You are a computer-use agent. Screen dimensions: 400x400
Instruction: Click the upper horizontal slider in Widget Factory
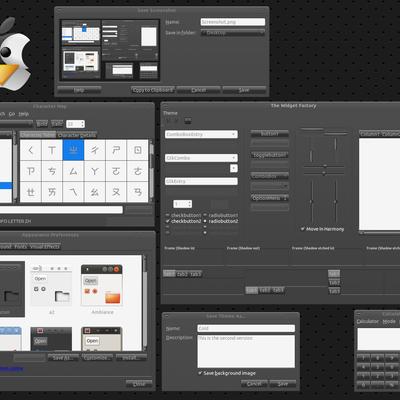tap(324, 166)
